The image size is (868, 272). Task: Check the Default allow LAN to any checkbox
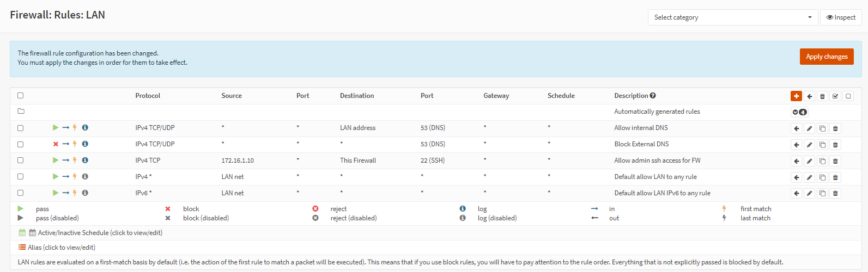21,177
